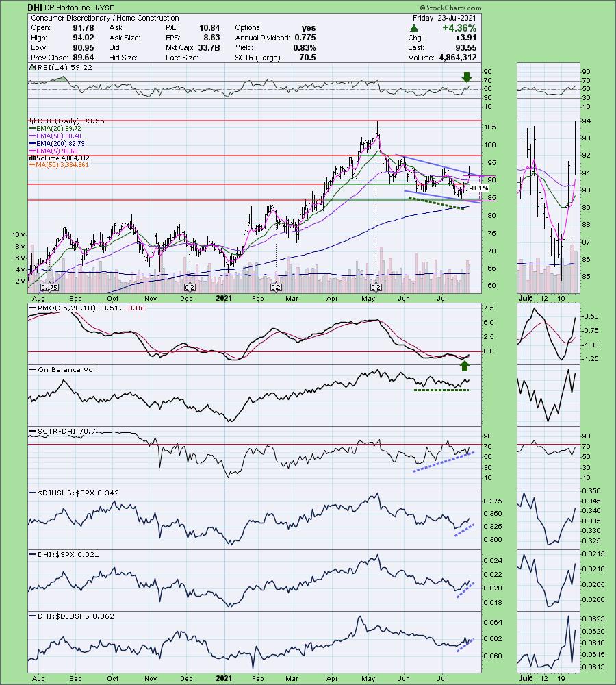616x685 pixels.
Task: Click the Options value yes
Action: (x=309, y=27)
